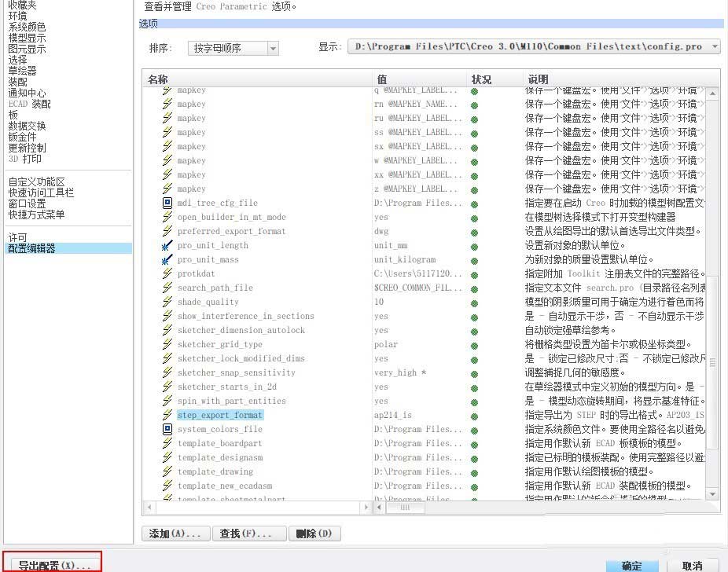728x572 pixels.
Task: Select value ap214_is
Action: [393, 415]
